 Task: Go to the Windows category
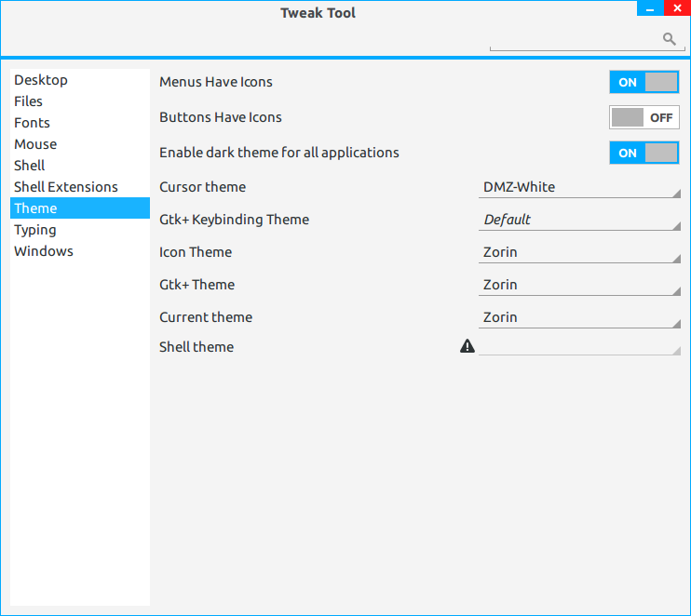[x=44, y=251]
